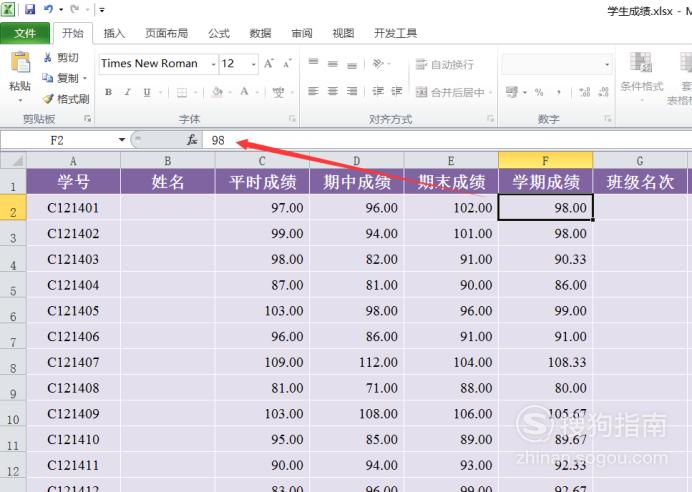
Task: Click the bottom align icon
Action: (x=352, y=65)
